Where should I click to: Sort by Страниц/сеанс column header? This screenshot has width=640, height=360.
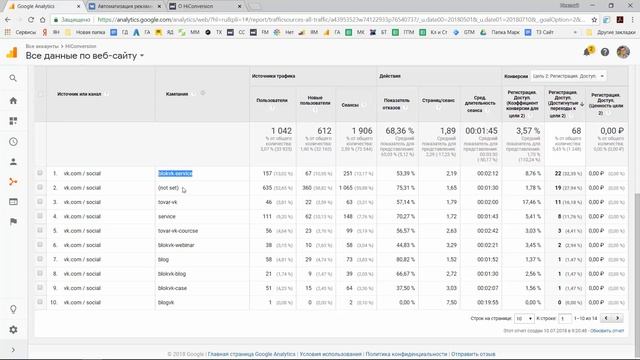[438, 100]
